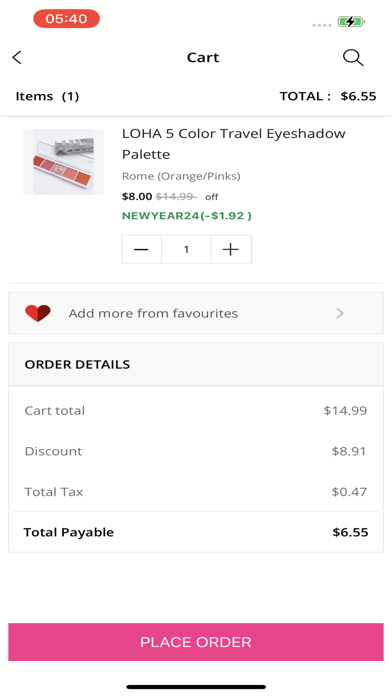
Task: Select the LOHA 5 Color Travel Eyeshadow title
Action: click(234, 144)
